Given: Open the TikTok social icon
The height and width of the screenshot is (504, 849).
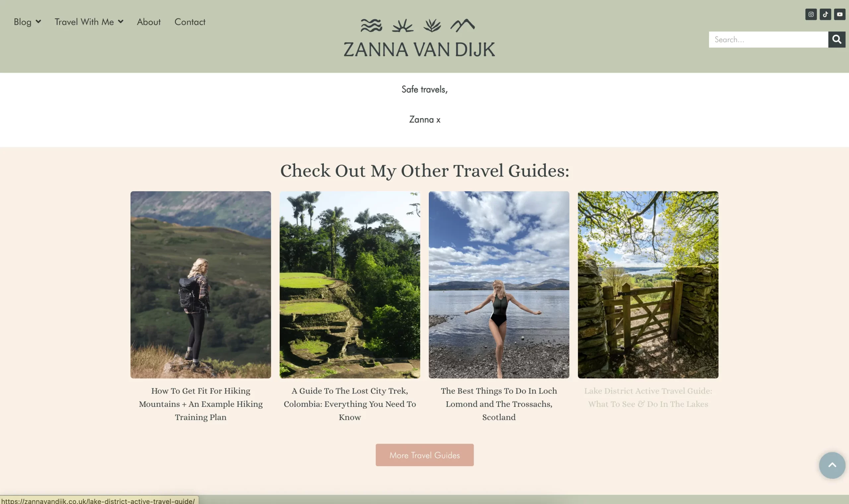Looking at the screenshot, I should coord(825,14).
